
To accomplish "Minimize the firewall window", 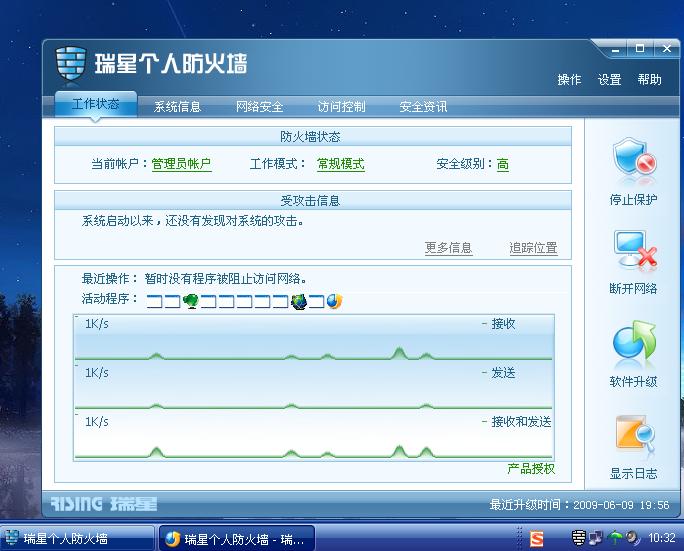I will coord(616,49).
